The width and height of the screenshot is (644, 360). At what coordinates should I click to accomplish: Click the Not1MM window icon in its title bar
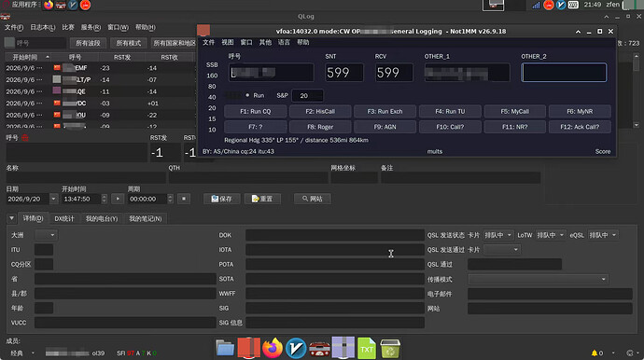click(x=203, y=31)
